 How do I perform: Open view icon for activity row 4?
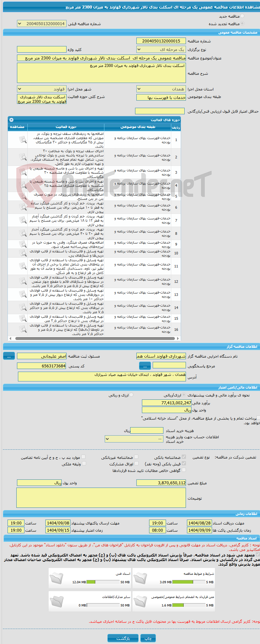pos(23,185)
